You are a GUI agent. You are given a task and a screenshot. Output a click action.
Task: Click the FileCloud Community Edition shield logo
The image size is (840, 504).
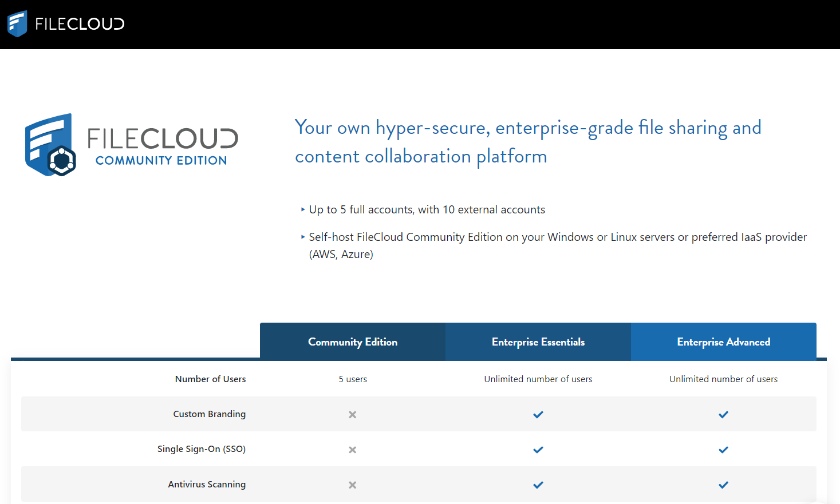tap(50, 145)
